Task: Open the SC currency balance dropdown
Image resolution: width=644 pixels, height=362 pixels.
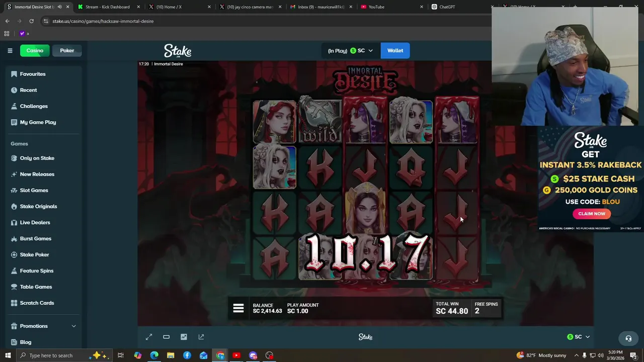Action: [x=350, y=51]
